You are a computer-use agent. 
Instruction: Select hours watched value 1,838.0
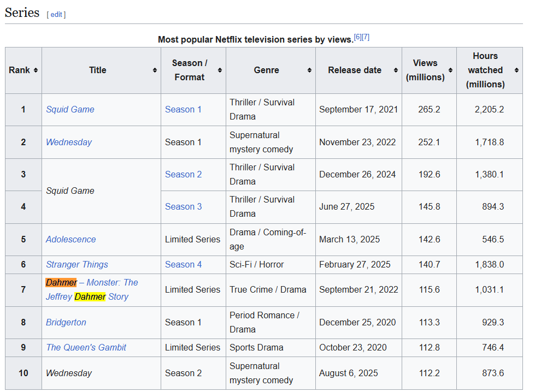(x=489, y=264)
